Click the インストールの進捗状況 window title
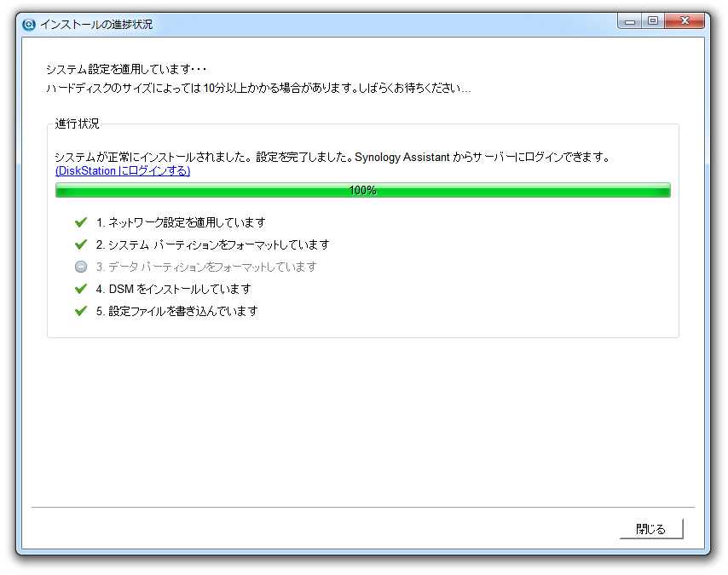The width and height of the screenshot is (728, 575). point(96,24)
